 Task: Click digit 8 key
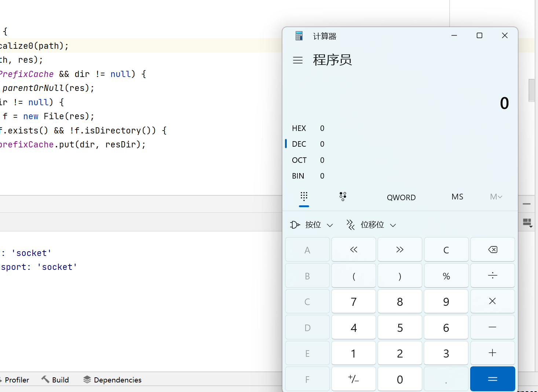(400, 301)
